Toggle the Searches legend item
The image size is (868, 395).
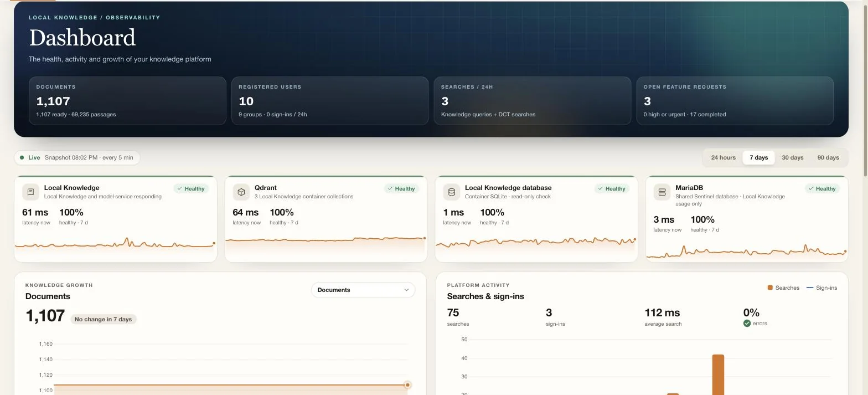(783, 288)
